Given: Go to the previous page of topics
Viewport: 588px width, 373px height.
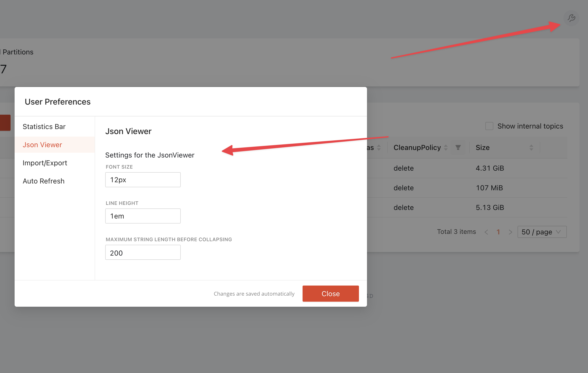Looking at the screenshot, I should pos(487,232).
